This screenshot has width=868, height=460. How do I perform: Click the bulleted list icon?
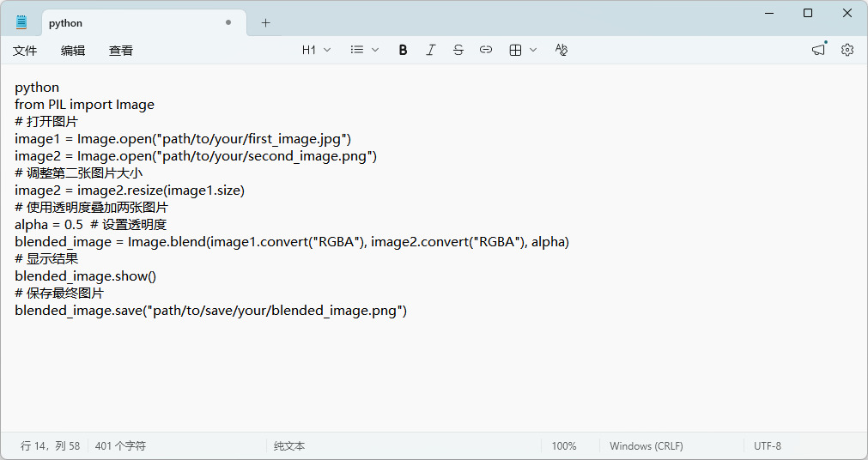pyautogui.click(x=357, y=50)
